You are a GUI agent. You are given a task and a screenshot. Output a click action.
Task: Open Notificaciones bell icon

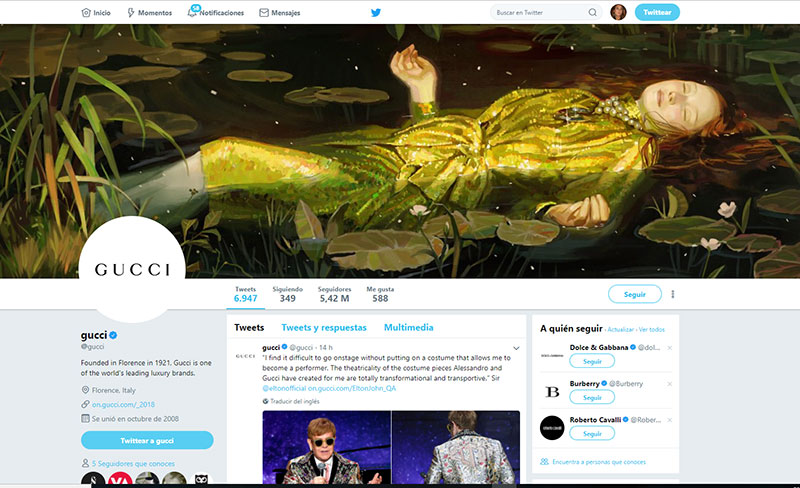pyautogui.click(x=192, y=13)
